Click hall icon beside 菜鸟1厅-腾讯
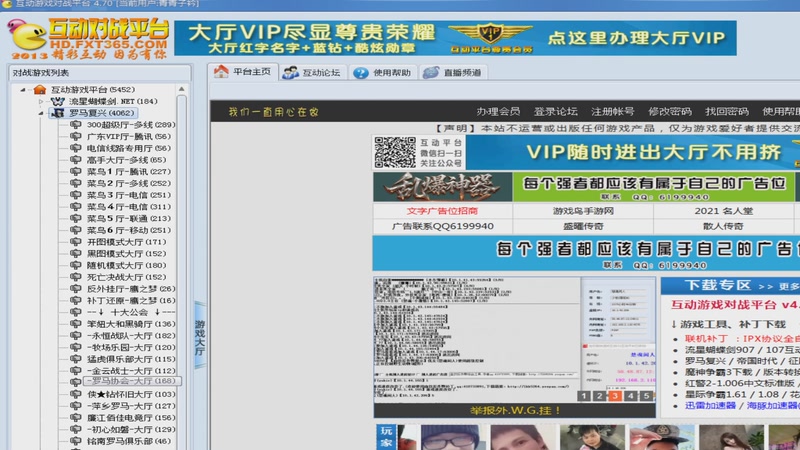The image size is (800, 450). pos(76,171)
